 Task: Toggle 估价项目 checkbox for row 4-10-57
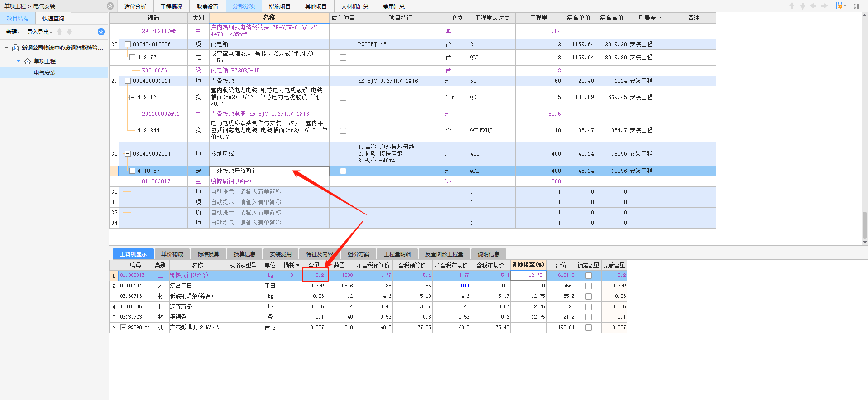pyautogui.click(x=343, y=171)
